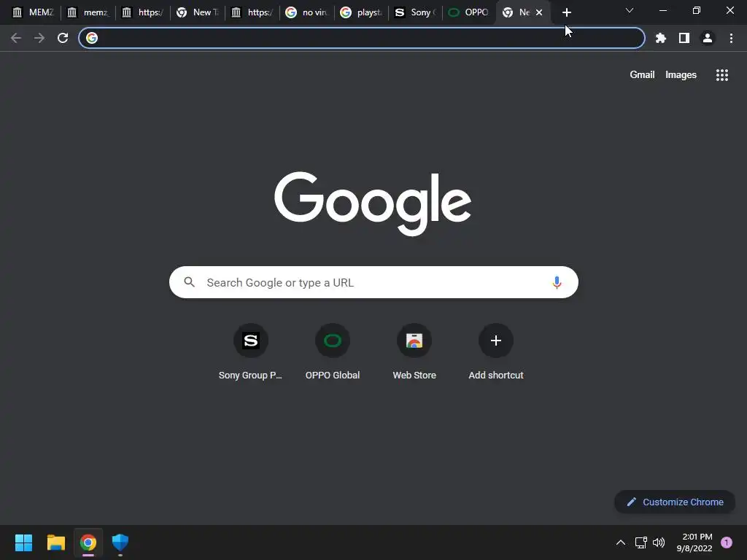
Task: Switch to the Sony tab
Action: point(415,12)
